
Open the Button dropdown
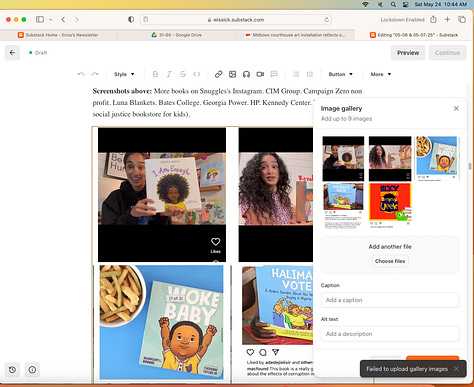(x=340, y=74)
